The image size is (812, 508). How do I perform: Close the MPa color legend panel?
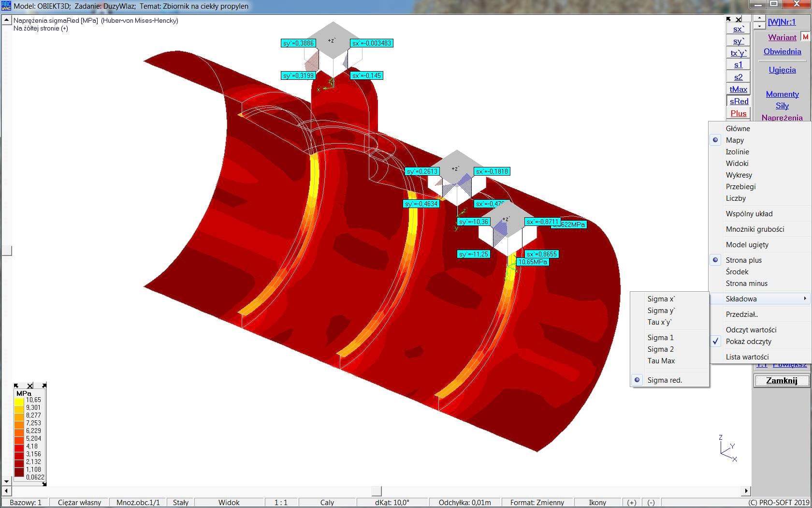pos(30,386)
